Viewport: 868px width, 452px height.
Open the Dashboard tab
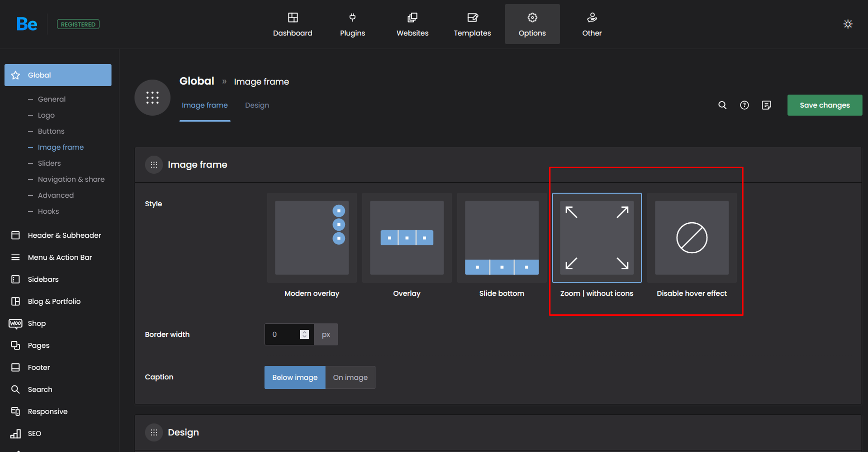click(x=292, y=24)
